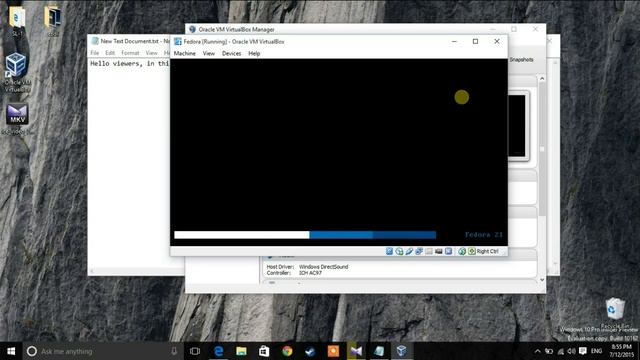Viewport: 640px width, 360px height.
Task: Click the VirtualBox Manager title bar icon
Action: (x=192, y=29)
